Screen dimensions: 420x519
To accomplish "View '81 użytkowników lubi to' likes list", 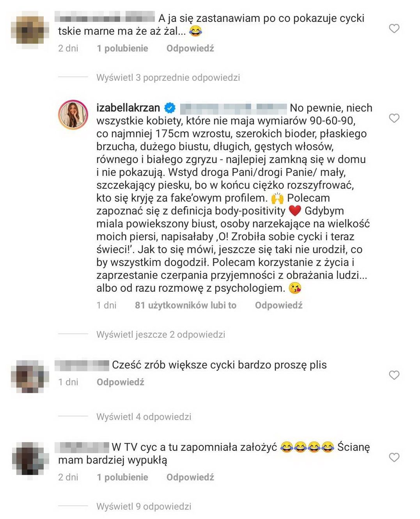I will click(x=186, y=305).
